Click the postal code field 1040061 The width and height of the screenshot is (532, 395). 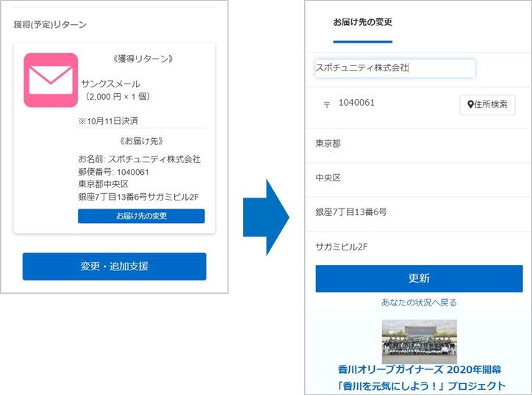(356, 103)
